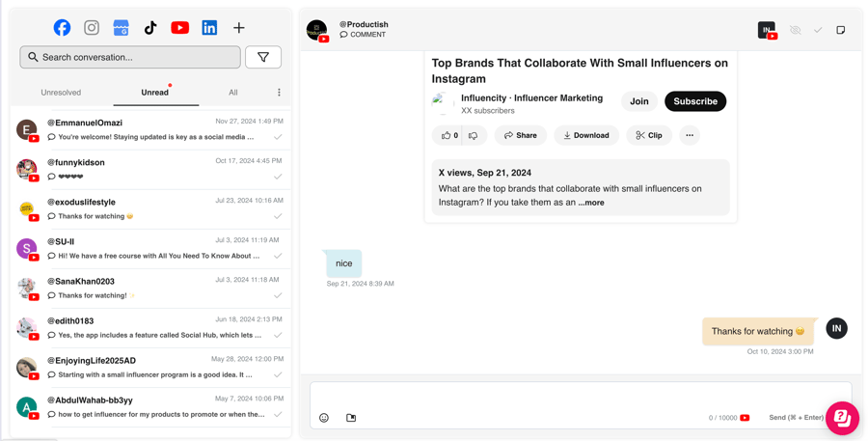
Task: Open the Google Business Profile channel
Action: pos(121,28)
